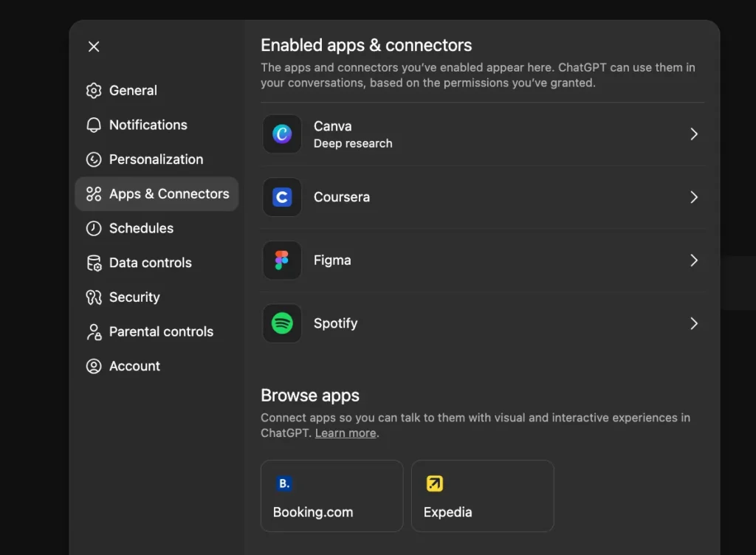Open the Personalization settings section
756x555 pixels.
click(156, 159)
